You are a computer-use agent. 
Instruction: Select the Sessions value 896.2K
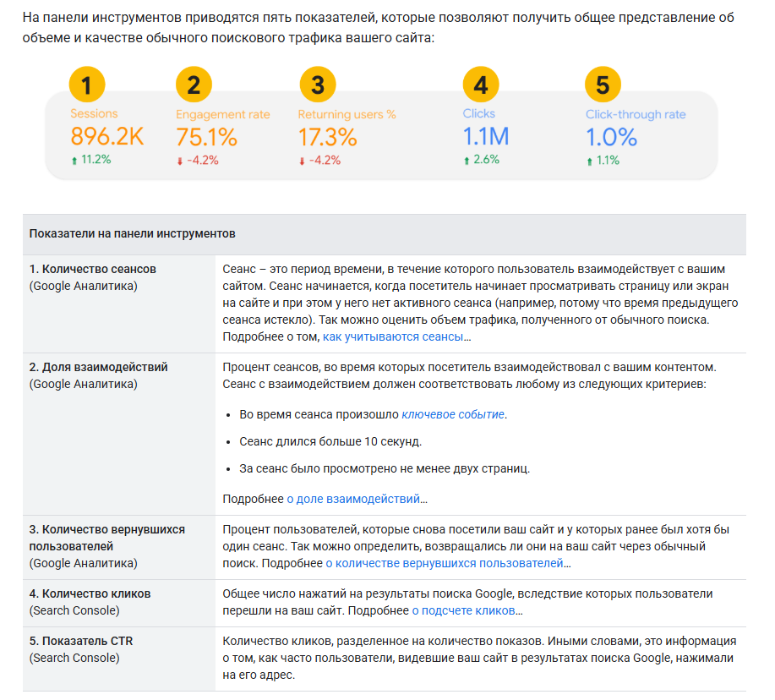tap(107, 136)
